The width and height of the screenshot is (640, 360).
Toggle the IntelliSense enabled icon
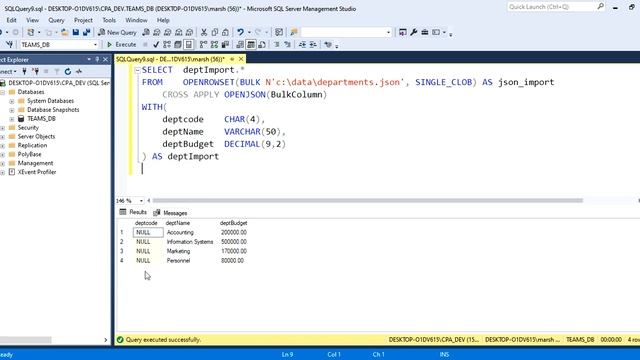[x=189, y=44]
